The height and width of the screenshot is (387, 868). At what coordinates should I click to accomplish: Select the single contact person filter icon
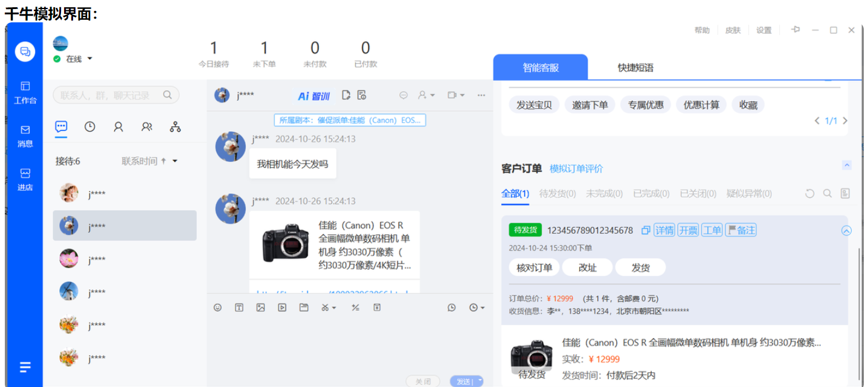[118, 126]
